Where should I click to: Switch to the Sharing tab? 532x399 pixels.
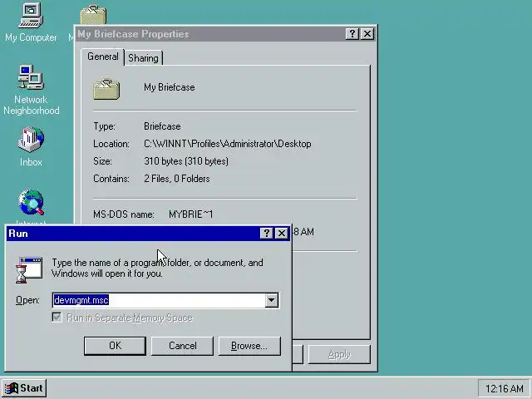click(x=143, y=58)
